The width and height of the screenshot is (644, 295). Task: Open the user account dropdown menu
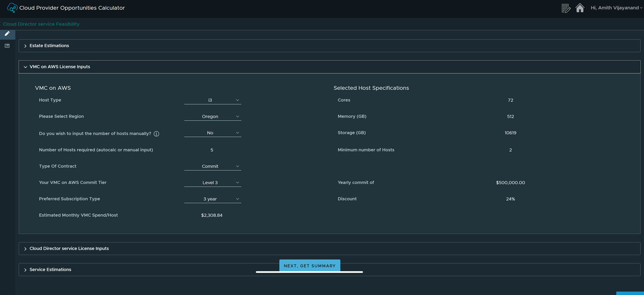tap(616, 8)
